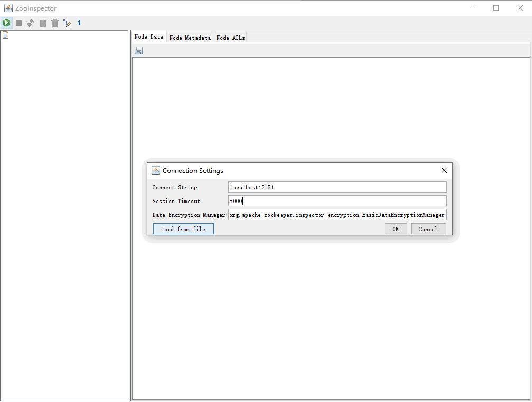The height and width of the screenshot is (402, 532).
Task: Click the Connect String input field
Action: click(337, 187)
